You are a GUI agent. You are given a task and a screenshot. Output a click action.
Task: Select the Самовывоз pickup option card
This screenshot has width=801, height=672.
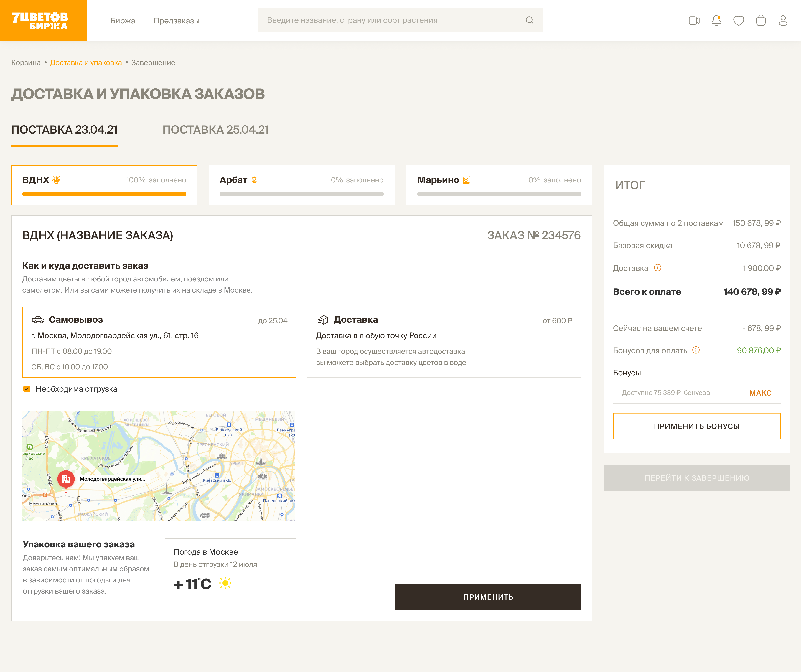pos(159,342)
